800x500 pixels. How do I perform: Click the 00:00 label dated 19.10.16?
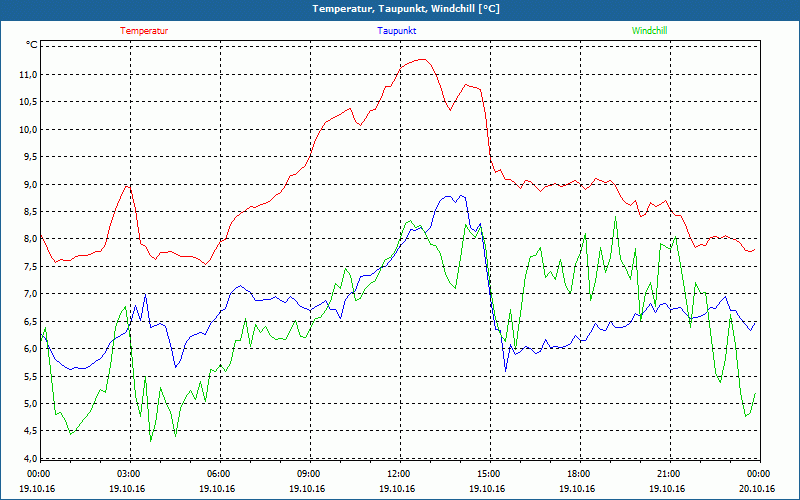pos(37,474)
